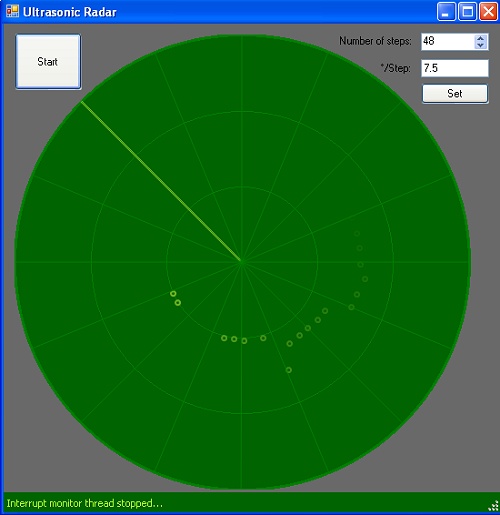Maximize the Ultrasonic Radar window
This screenshot has width=500, height=515.
(467, 12)
